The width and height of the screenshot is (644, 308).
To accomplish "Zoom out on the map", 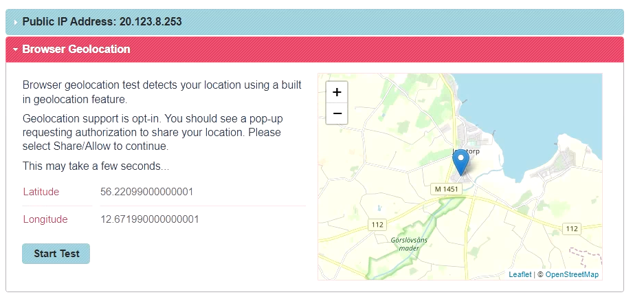I will point(337,113).
